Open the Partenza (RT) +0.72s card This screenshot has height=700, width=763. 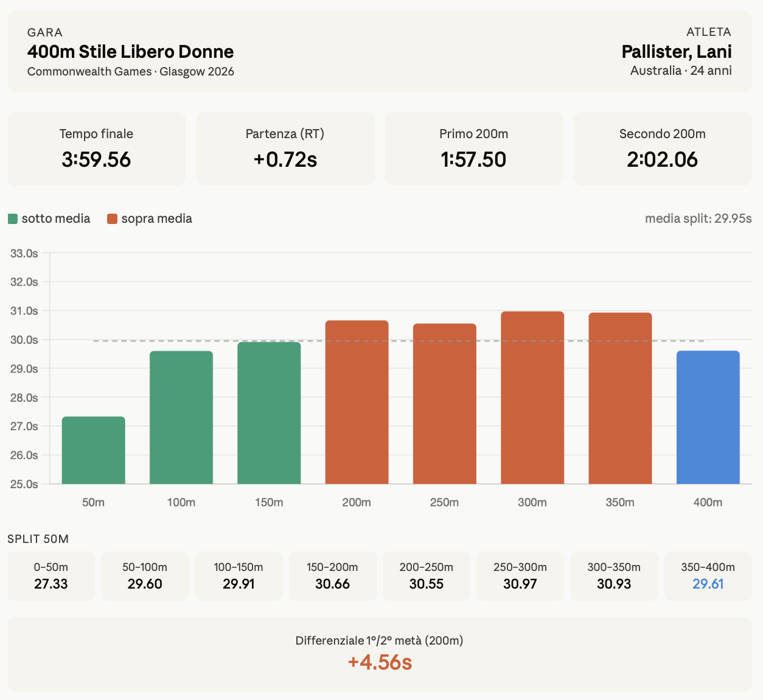(285, 149)
